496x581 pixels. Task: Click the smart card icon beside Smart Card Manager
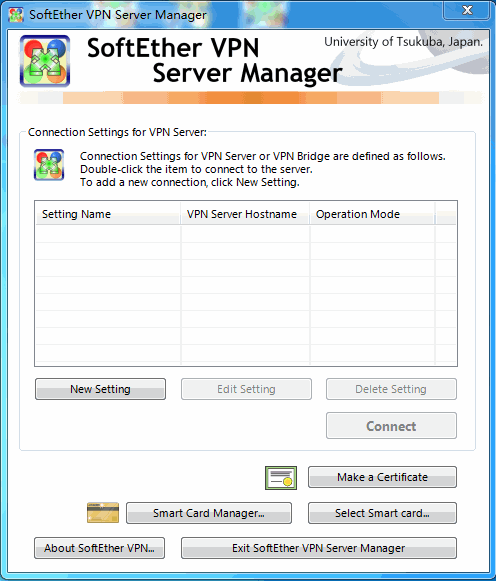pos(103,513)
